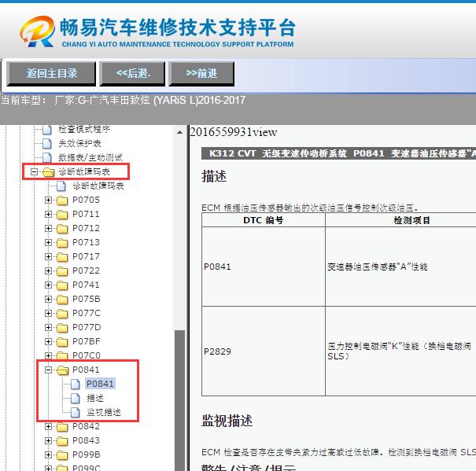Expand the P075B folder node
Image resolution: width=476 pixels, height=471 pixels.
pos(48,300)
